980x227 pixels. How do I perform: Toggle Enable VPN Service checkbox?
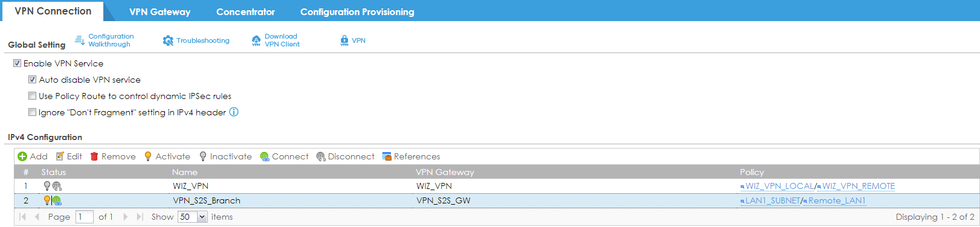(x=17, y=63)
